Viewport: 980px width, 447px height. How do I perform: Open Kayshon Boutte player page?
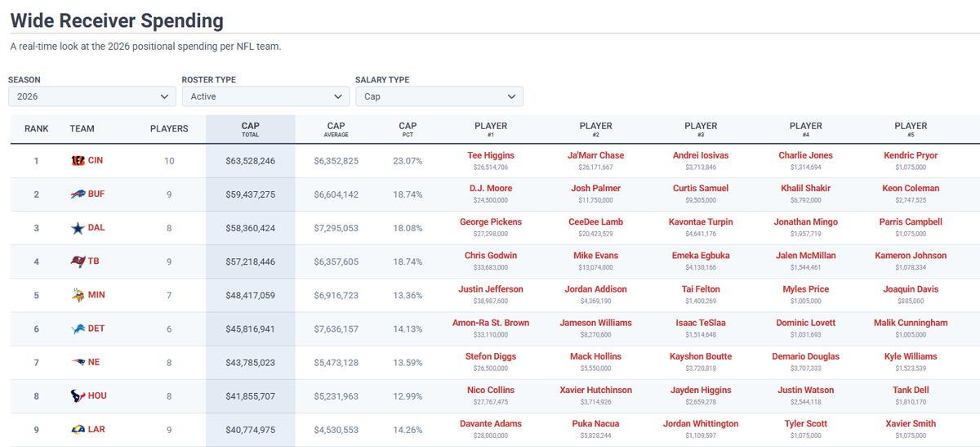click(x=702, y=356)
